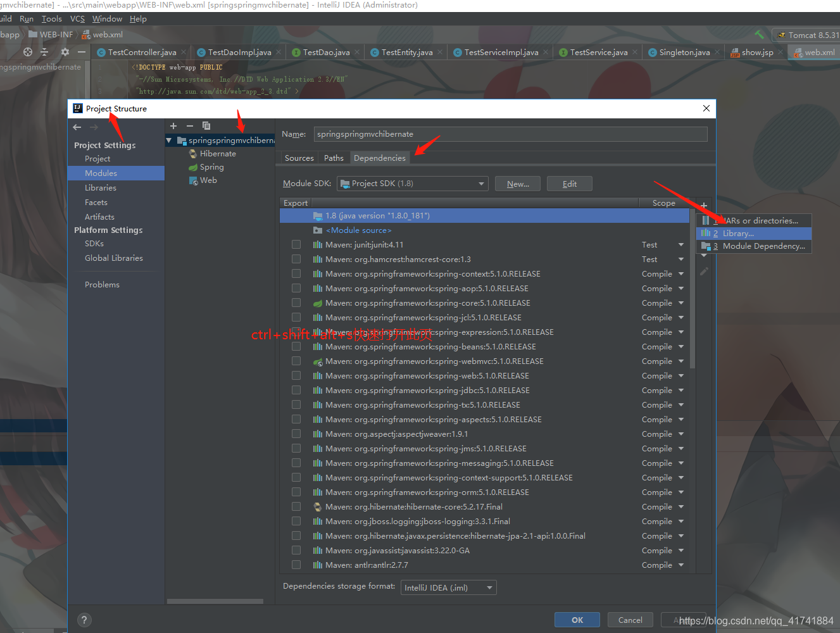Open scope dropdown for spring-orm row
Screen dimensions: 840x633
[681, 492]
